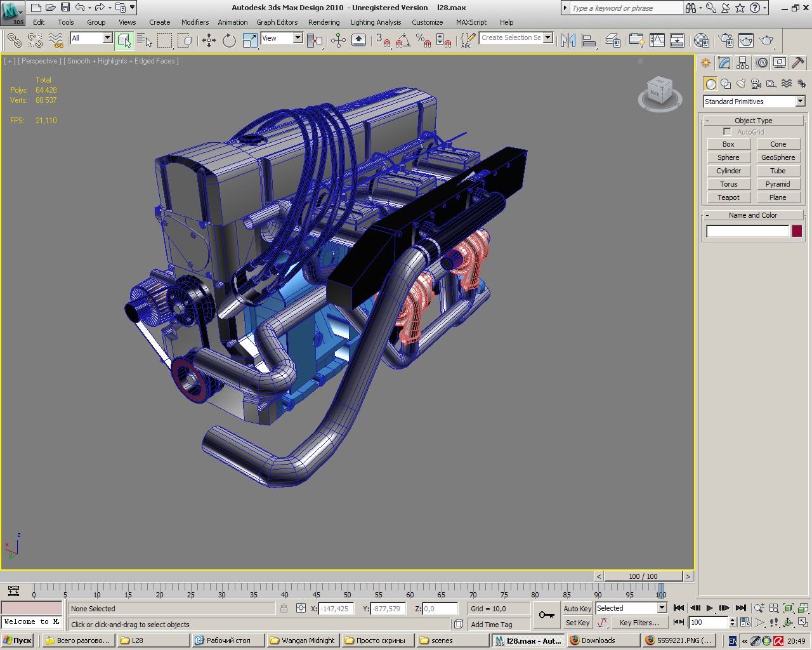This screenshot has height=650, width=812.
Task: Collapse the Object Type rollout
Action: coord(753,121)
